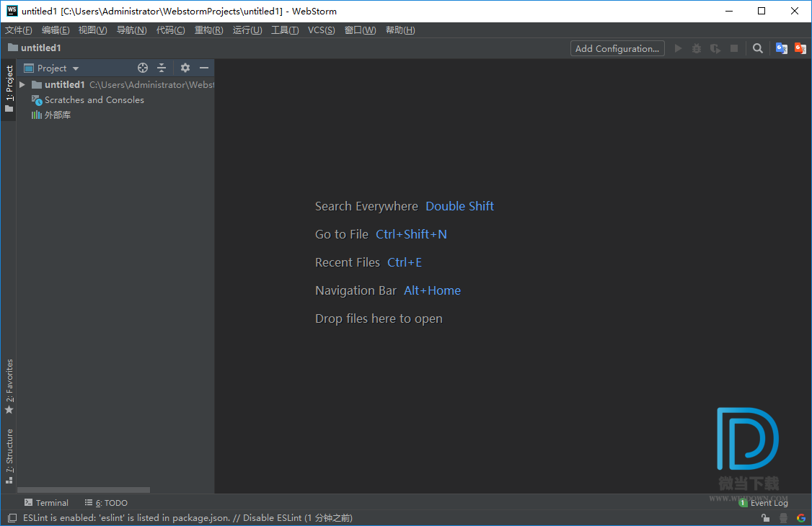Select untitled1 project root row

coord(115,84)
